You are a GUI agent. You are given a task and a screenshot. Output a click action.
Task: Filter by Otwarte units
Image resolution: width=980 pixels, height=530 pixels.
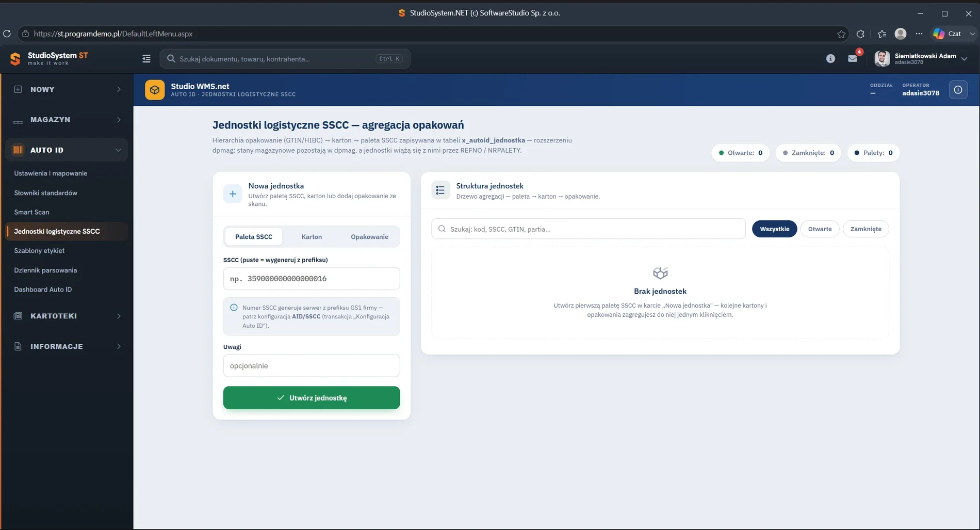820,229
